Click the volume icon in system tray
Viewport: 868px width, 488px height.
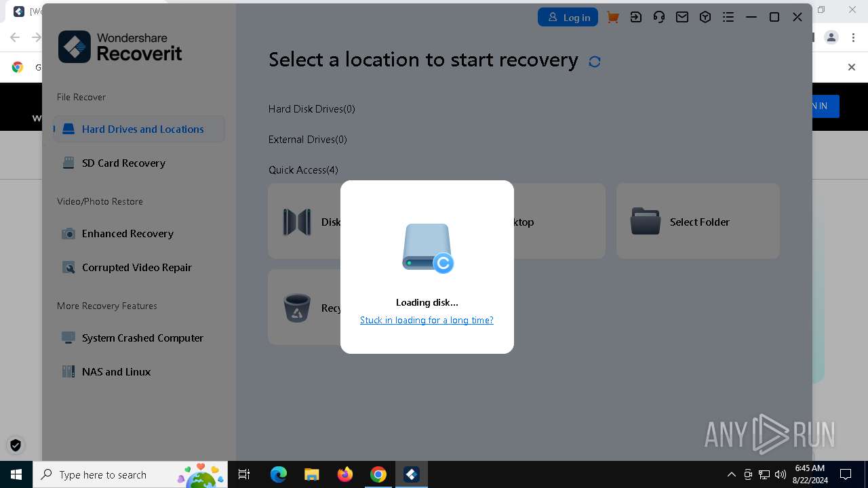coord(780,474)
